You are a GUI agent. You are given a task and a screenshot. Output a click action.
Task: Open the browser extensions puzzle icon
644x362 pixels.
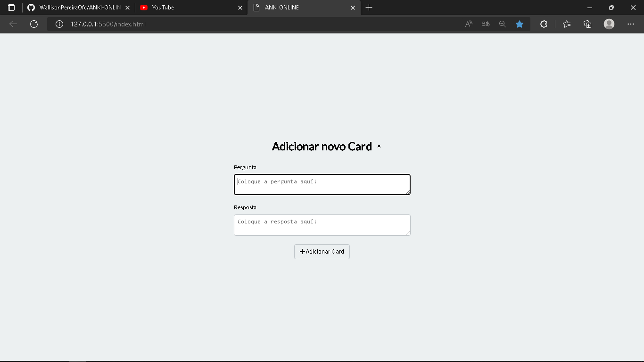click(544, 24)
